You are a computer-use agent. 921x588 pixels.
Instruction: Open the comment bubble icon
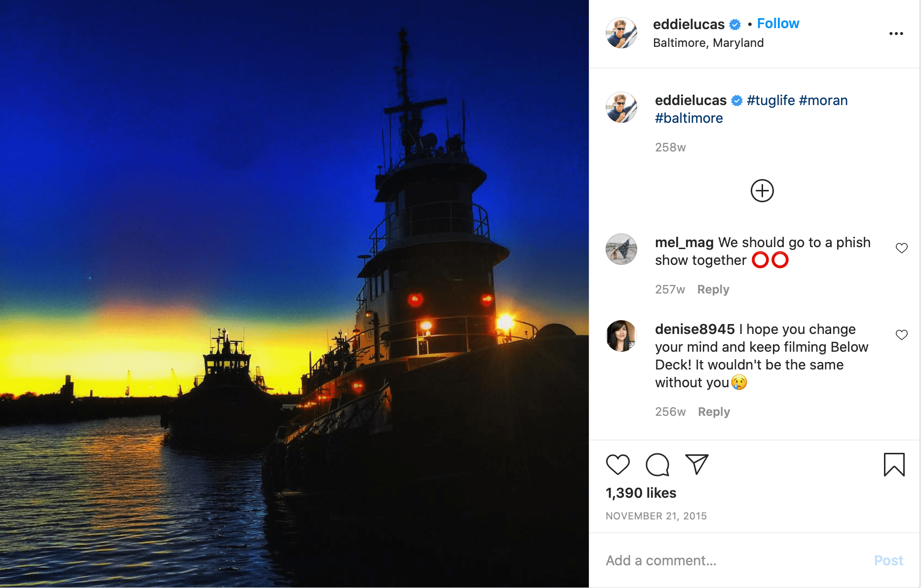click(657, 464)
